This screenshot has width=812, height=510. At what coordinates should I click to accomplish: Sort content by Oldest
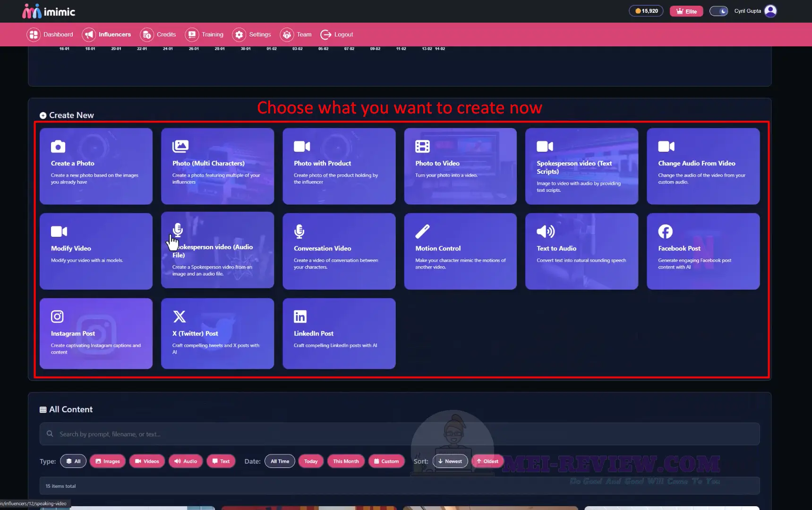[487, 461]
